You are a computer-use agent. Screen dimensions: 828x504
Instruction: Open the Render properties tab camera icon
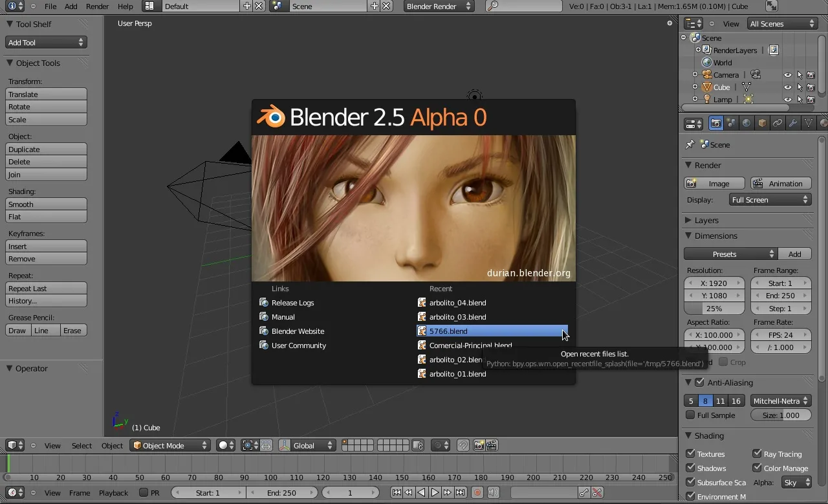point(715,123)
